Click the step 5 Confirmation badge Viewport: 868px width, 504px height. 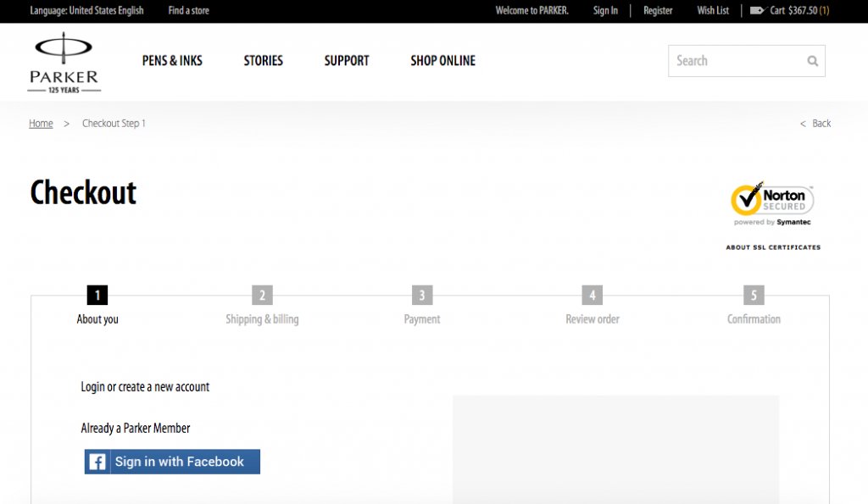coord(754,295)
